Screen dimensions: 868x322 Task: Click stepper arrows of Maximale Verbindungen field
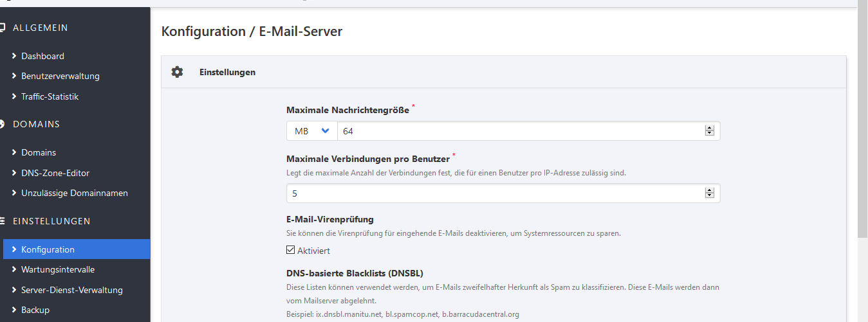click(710, 193)
